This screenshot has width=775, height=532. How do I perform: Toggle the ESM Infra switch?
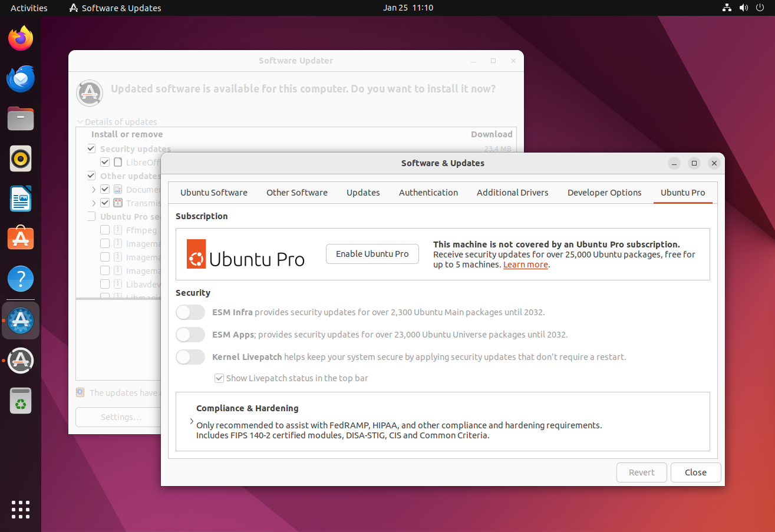pos(190,312)
